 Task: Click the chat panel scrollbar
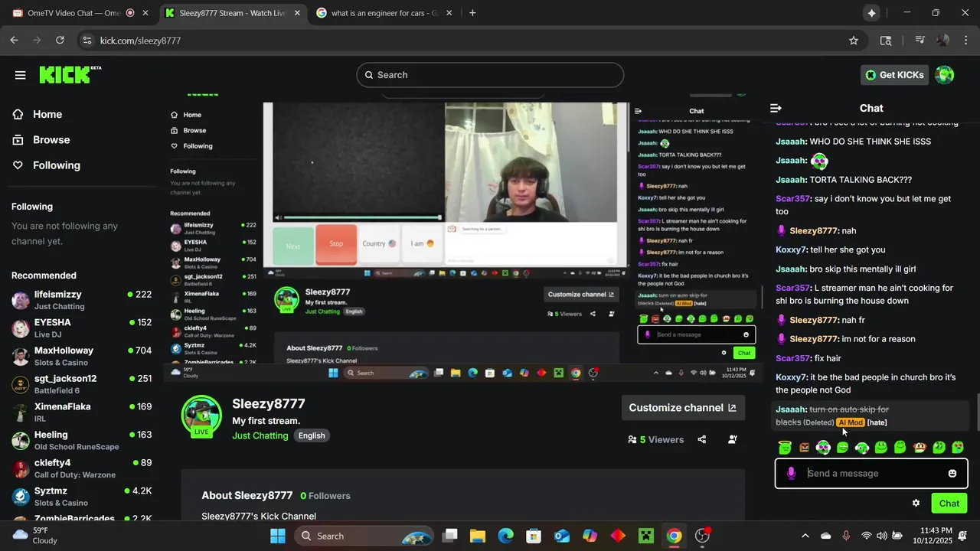(978, 412)
